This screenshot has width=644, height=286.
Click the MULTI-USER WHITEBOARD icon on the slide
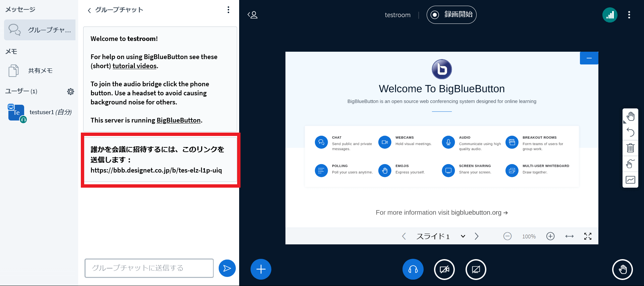(x=512, y=171)
